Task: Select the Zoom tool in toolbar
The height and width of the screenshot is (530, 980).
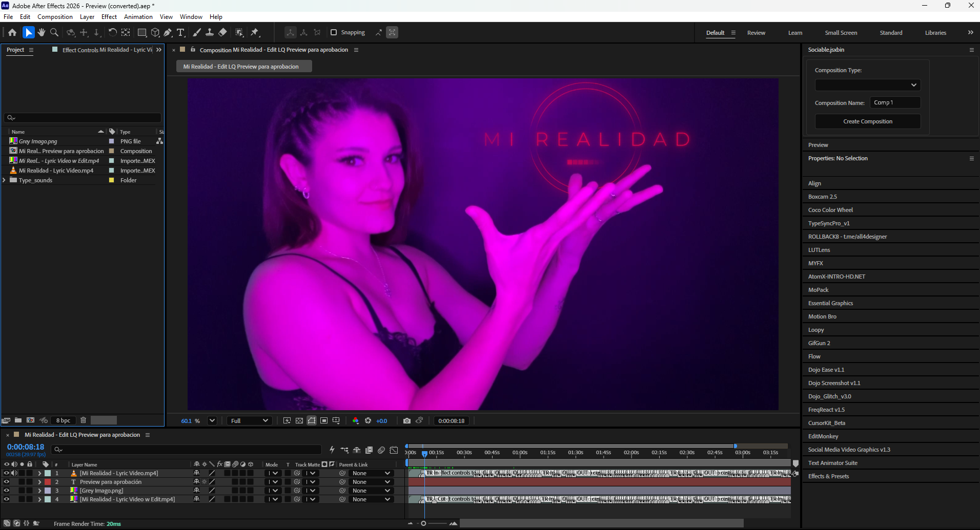Action: tap(54, 32)
